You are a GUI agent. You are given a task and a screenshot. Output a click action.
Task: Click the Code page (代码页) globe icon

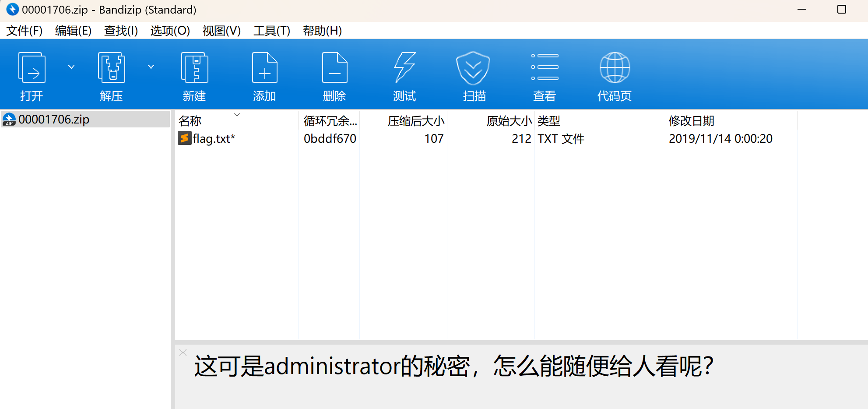pyautogui.click(x=615, y=67)
